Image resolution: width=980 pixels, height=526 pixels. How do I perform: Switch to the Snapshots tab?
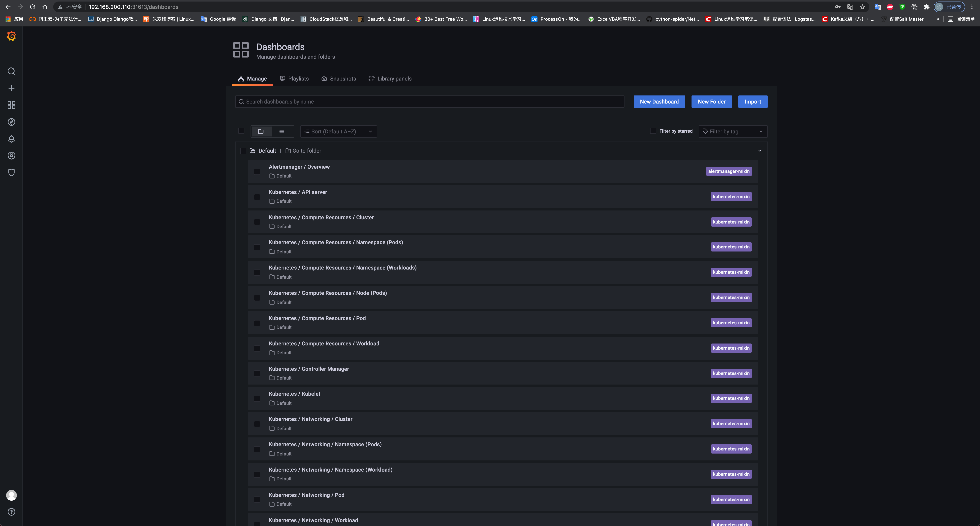pos(339,79)
